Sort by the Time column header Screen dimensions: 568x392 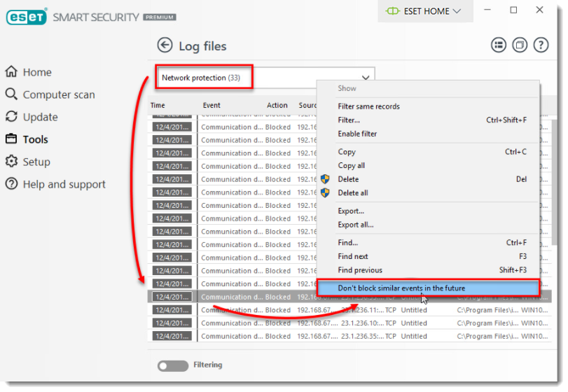[158, 105]
